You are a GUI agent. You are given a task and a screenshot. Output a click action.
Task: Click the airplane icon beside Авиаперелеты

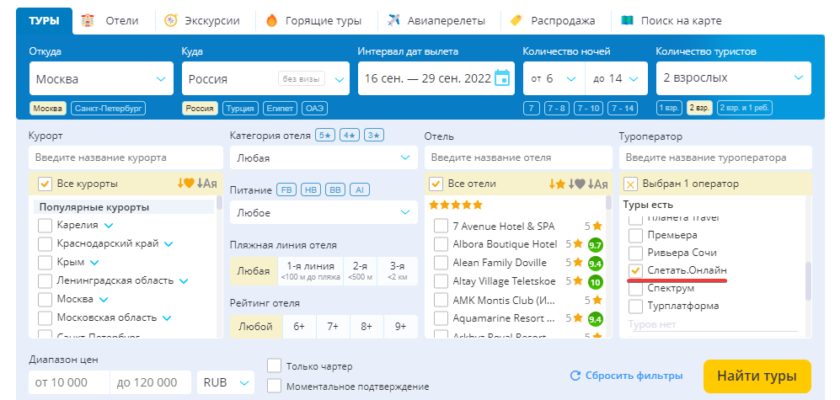(393, 21)
